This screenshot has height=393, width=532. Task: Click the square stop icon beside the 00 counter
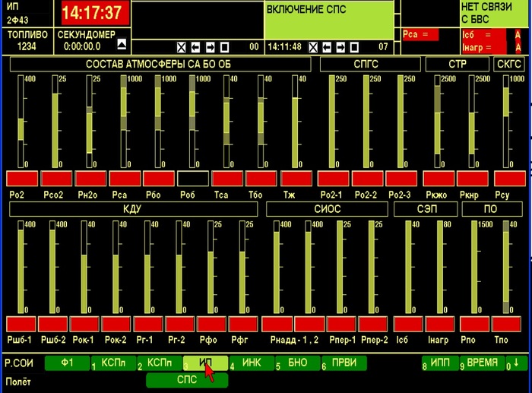[x=224, y=47]
